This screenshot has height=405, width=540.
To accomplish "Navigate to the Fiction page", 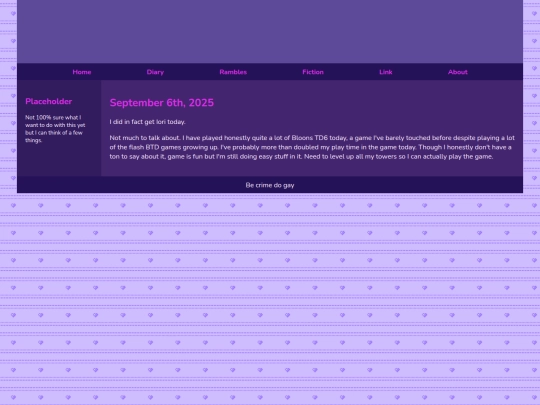I will tap(313, 72).
